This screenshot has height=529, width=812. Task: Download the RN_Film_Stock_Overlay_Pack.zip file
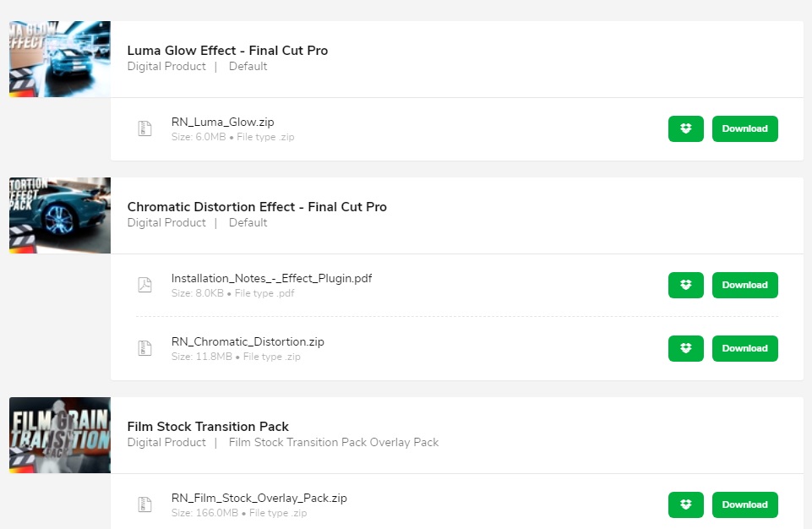click(744, 504)
